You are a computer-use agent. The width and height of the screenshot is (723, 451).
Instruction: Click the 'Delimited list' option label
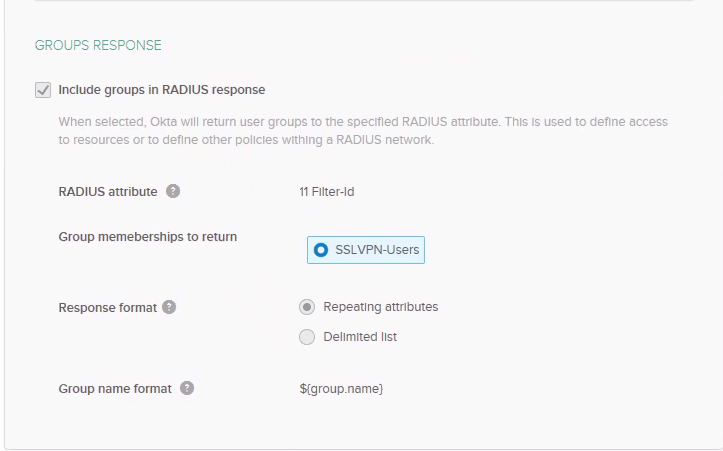[x=360, y=337]
